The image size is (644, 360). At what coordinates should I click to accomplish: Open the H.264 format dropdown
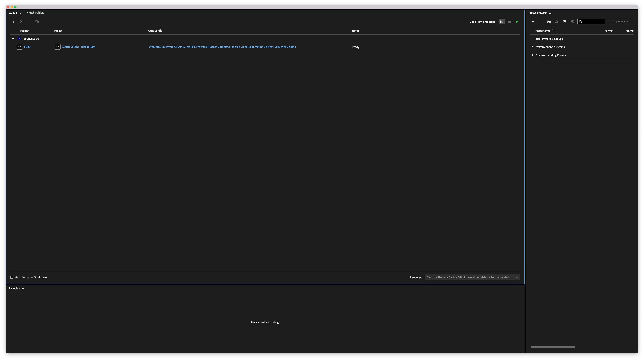tap(20, 47)
